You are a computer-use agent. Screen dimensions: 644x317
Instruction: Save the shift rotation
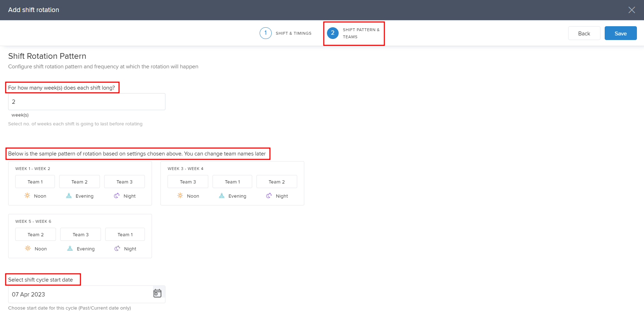(620, 33)
